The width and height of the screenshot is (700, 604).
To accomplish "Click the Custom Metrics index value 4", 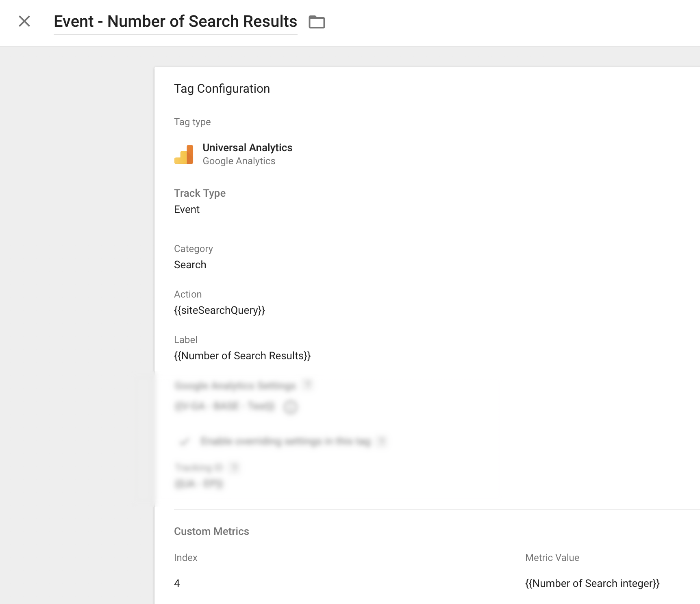I will tap(177, 583).
